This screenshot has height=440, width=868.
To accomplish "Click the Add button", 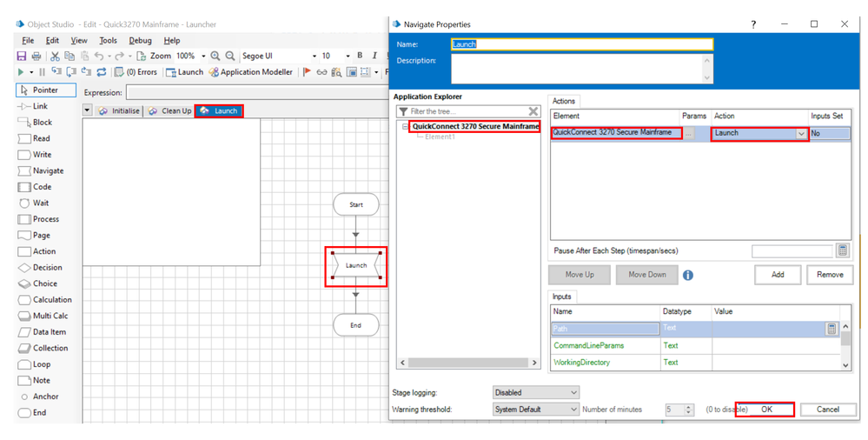I will pos(777,275).
